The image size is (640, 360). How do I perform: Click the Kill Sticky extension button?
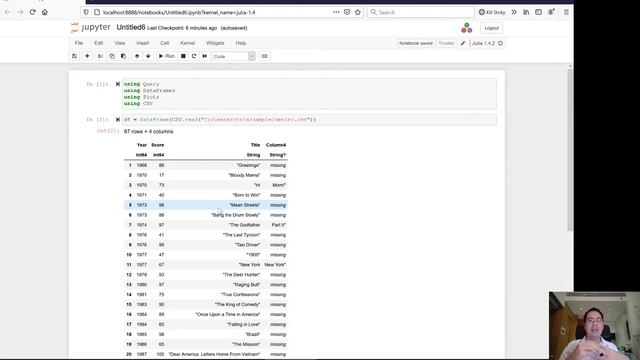(492, 12)
